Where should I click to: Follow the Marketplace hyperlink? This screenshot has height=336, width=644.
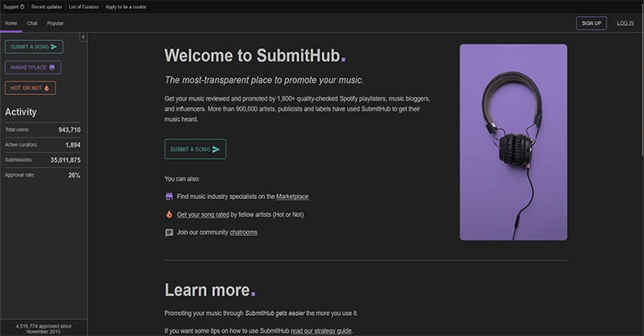[292, 197]
